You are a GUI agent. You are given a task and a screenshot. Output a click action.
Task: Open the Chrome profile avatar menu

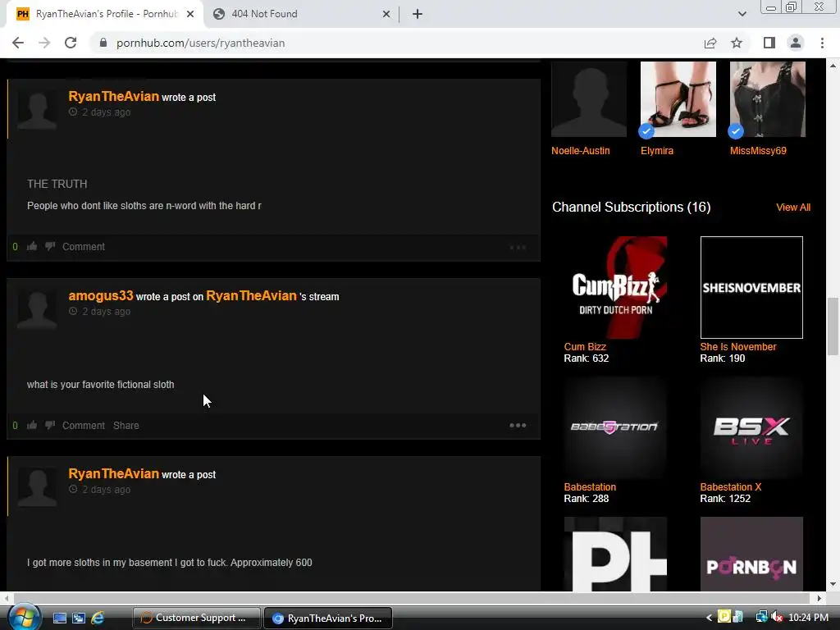coord(796,43)
